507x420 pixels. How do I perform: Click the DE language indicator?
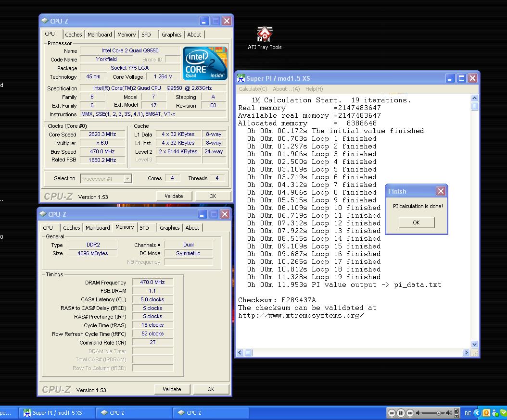point(468,413)
